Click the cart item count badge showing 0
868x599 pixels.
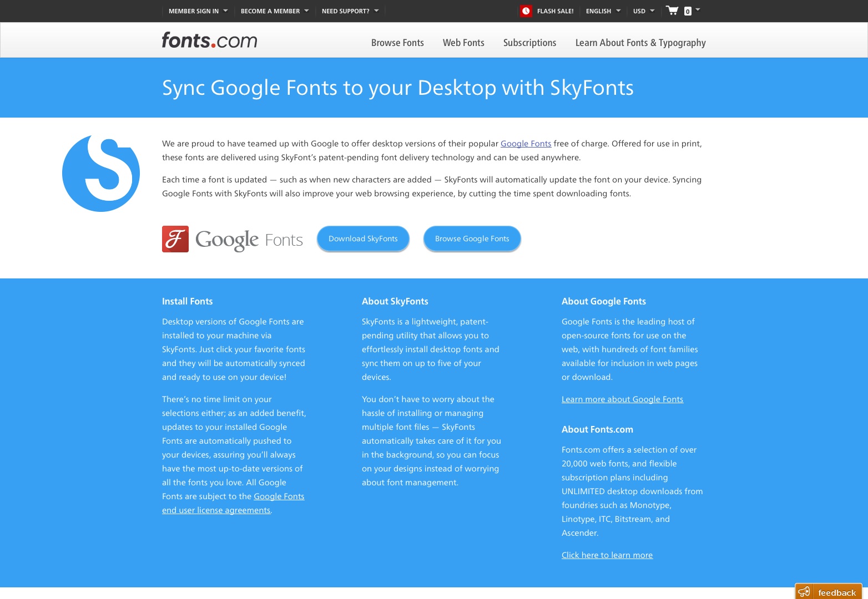point(688,11)
